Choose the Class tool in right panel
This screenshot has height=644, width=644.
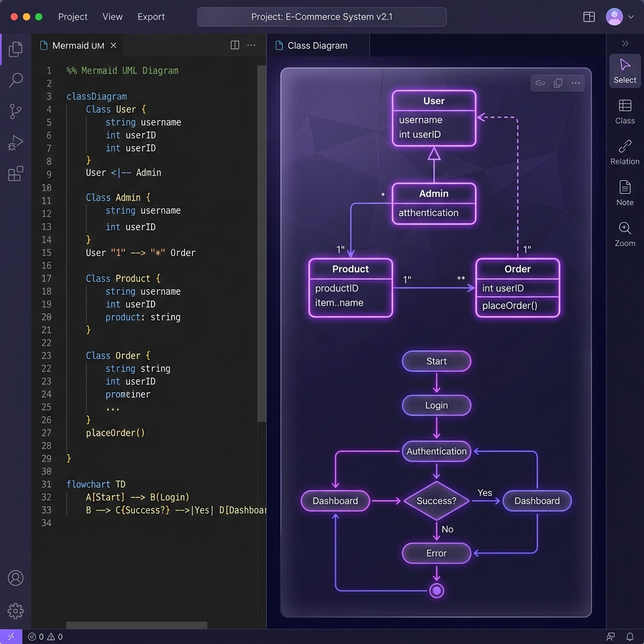[x=625, y=112]
